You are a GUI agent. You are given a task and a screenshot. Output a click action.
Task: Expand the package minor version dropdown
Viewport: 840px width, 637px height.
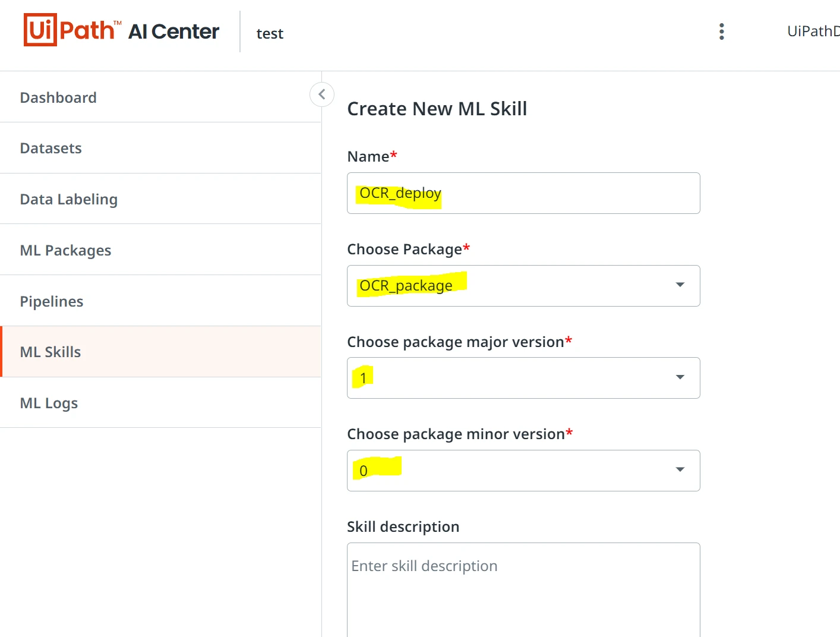tap(523, 471)
